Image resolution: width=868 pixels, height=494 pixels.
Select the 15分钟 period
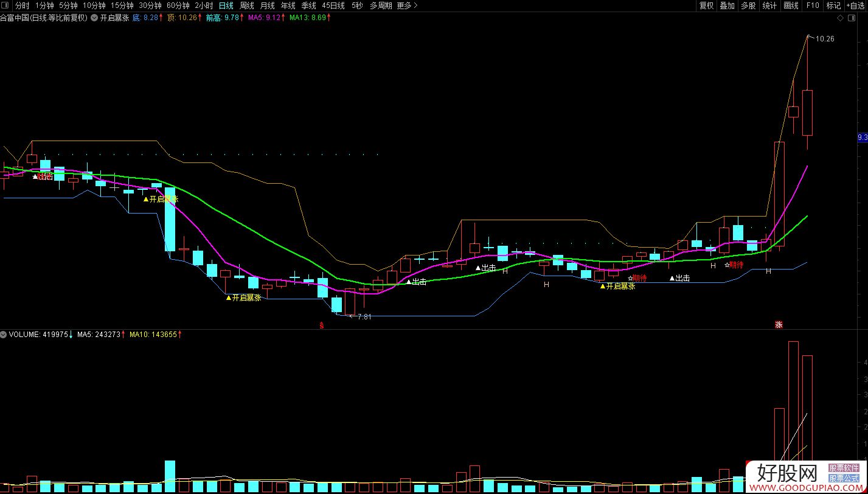pyautogui.click(x=122, y=5)
